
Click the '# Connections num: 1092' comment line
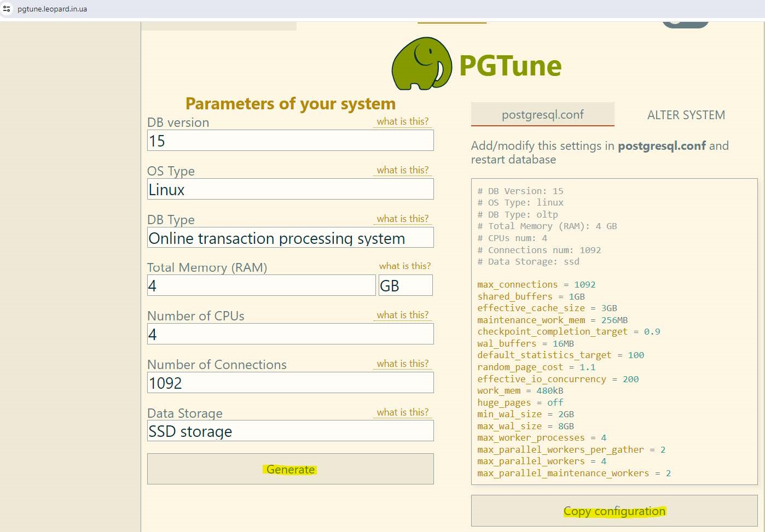(539, 250)
